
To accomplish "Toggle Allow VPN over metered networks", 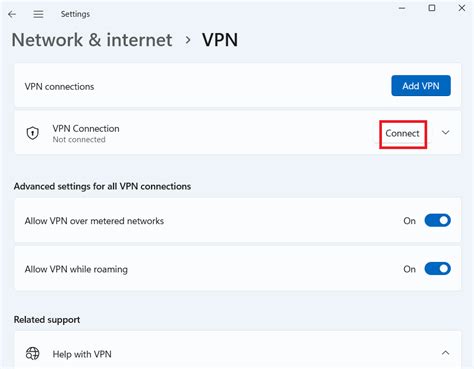I will (437, 220).
